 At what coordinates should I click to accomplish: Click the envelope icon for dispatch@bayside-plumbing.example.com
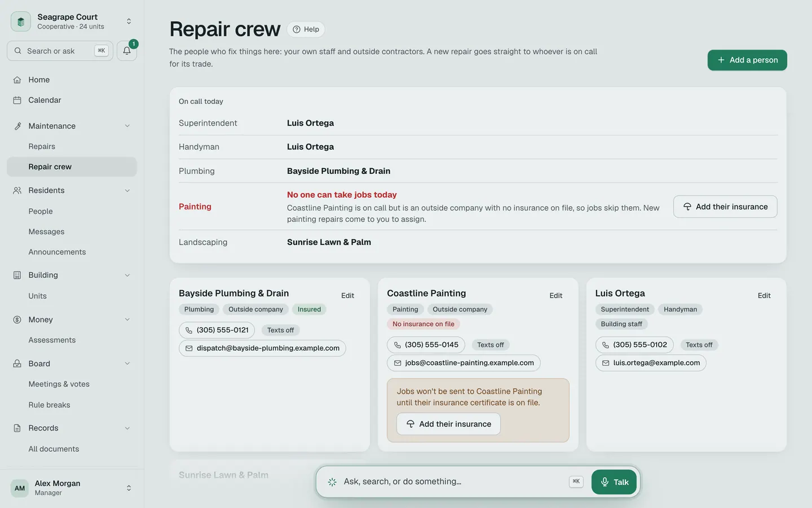(189, 348)
